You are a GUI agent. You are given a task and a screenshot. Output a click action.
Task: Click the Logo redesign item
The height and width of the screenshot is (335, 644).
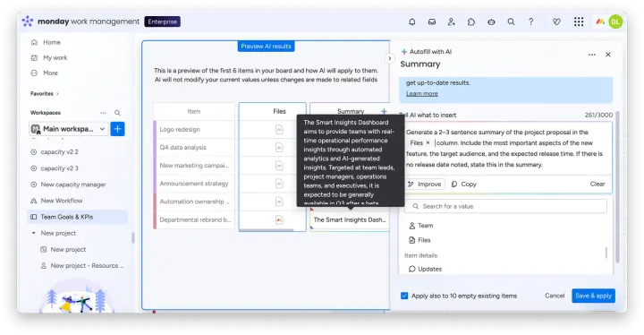tap(180, 130)
